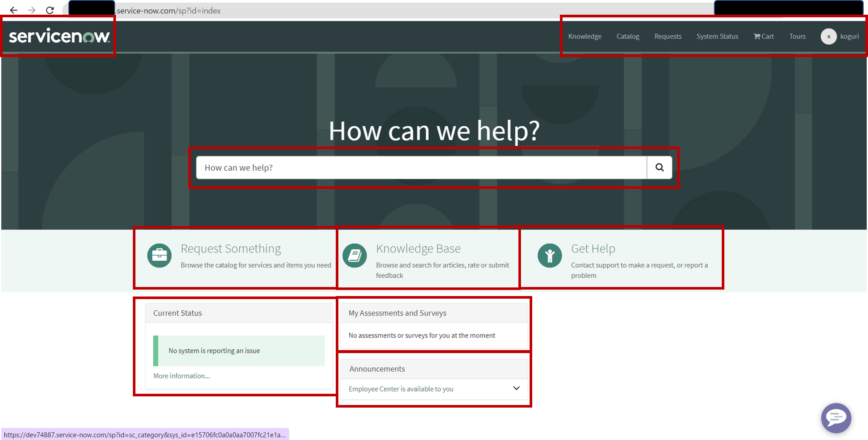
Task: Click the browser refresh icon
Action: tap(49, 10)
